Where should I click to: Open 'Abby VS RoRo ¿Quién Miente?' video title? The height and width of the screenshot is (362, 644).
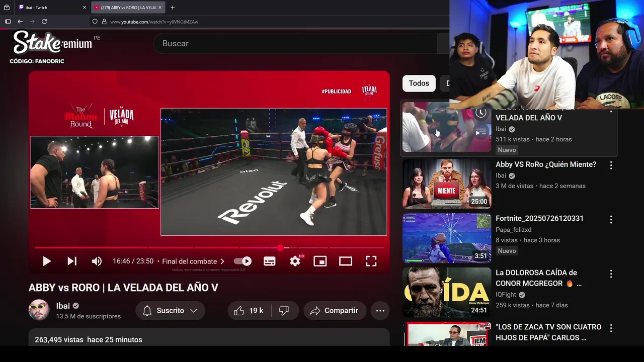(x=546, y=164)
